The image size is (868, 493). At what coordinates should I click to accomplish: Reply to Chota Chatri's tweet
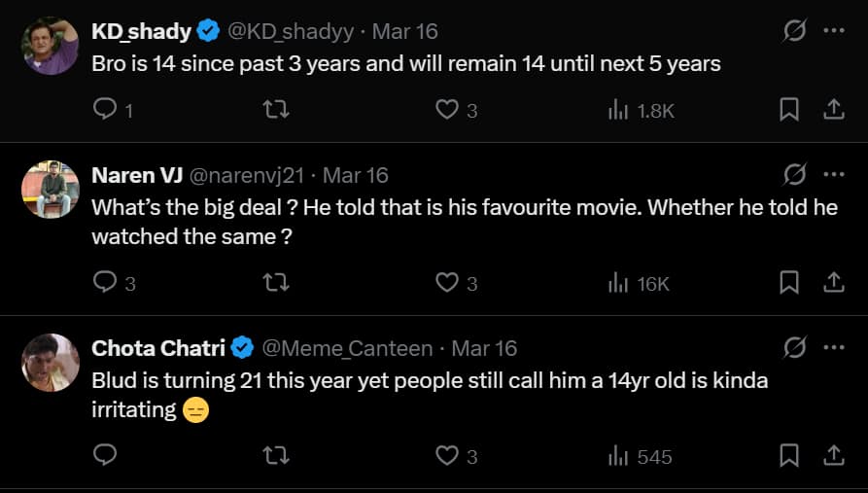[x=105, y=456]
